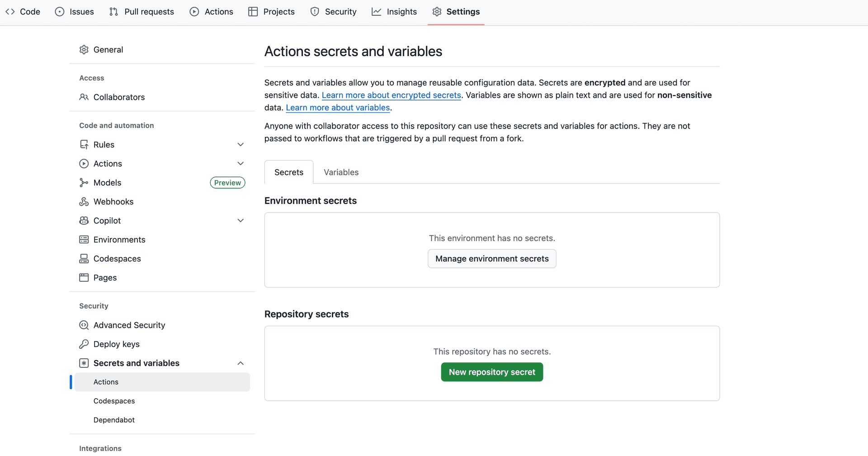Screen dimensions: 868x456
Task: Expand the Rules section
Action: pos(241,144)
